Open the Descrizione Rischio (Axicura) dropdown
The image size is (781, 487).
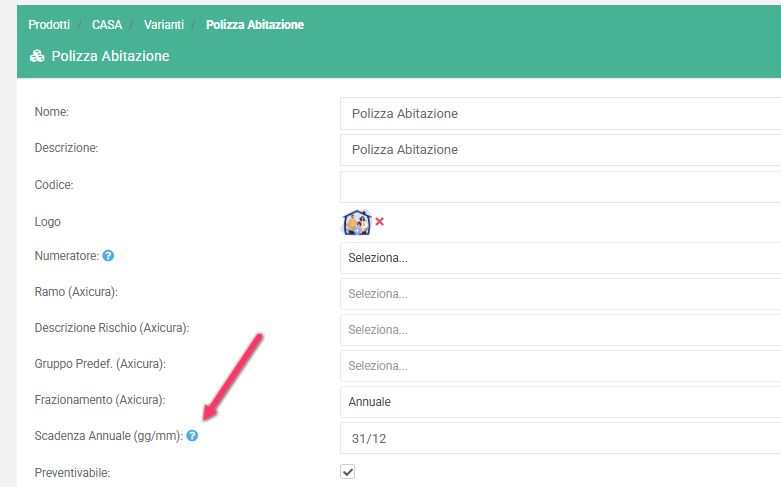pyautogui.click(x=560, y=330)
